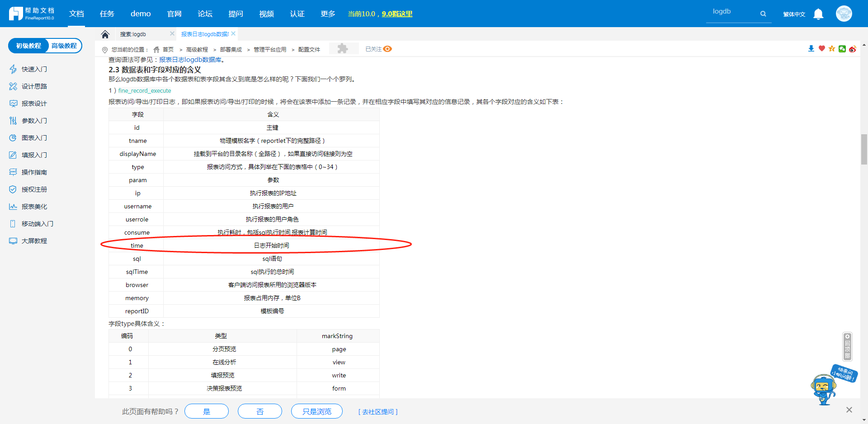Click the search magnifier icon
Screen dimensions: 868x424
coord(763,14)
